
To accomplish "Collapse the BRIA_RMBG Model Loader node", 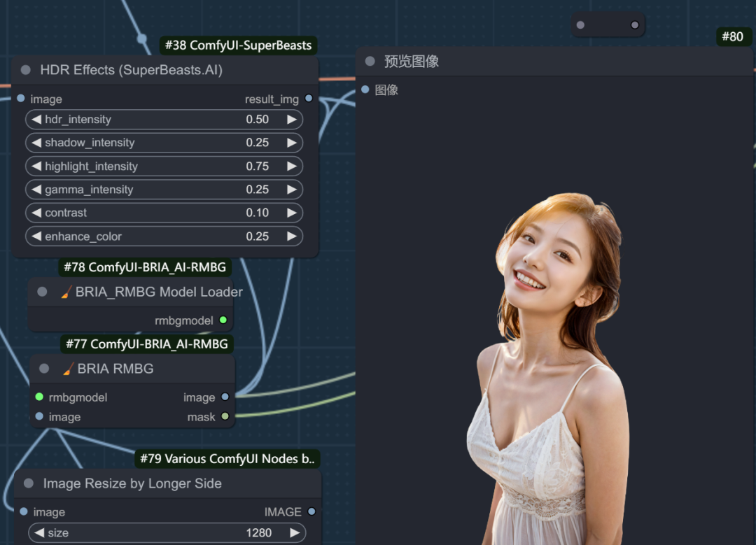I will tap(43, 292).
